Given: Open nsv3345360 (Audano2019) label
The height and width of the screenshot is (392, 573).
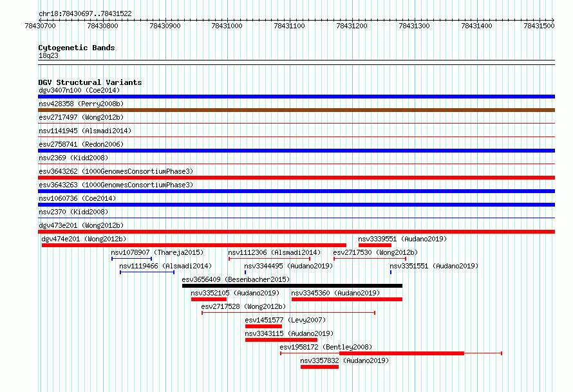Looking at the screenshot, I should pos(335,293).
